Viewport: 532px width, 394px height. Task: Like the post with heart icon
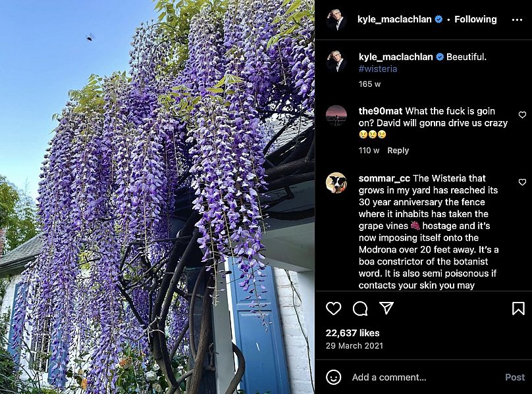[x=334, y=308]
